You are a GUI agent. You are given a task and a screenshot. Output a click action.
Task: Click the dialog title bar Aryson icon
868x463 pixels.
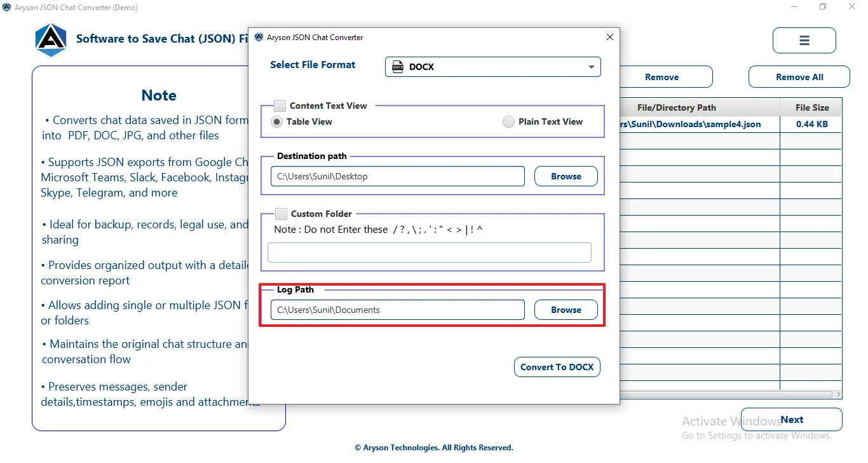[259, 38]
